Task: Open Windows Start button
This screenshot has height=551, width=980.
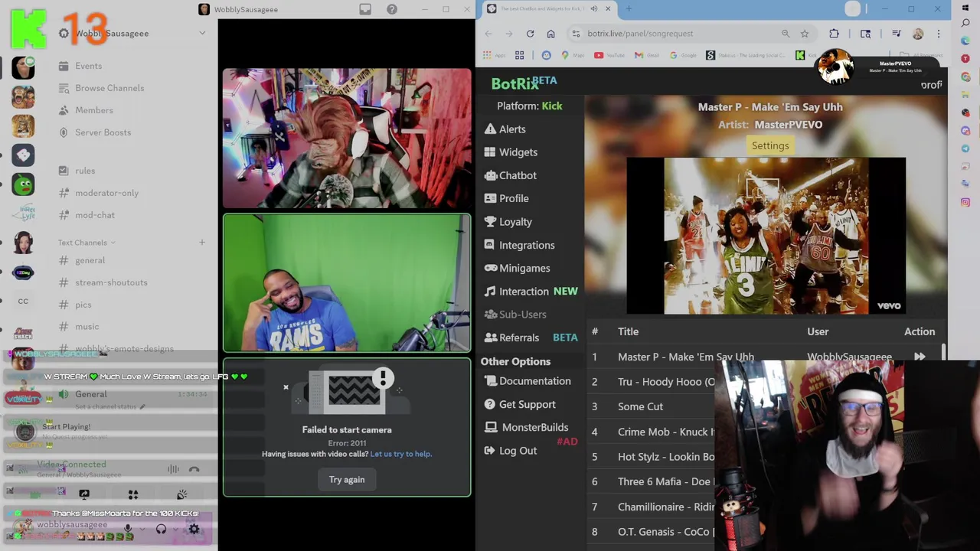Action: click(x=965, y=9)
